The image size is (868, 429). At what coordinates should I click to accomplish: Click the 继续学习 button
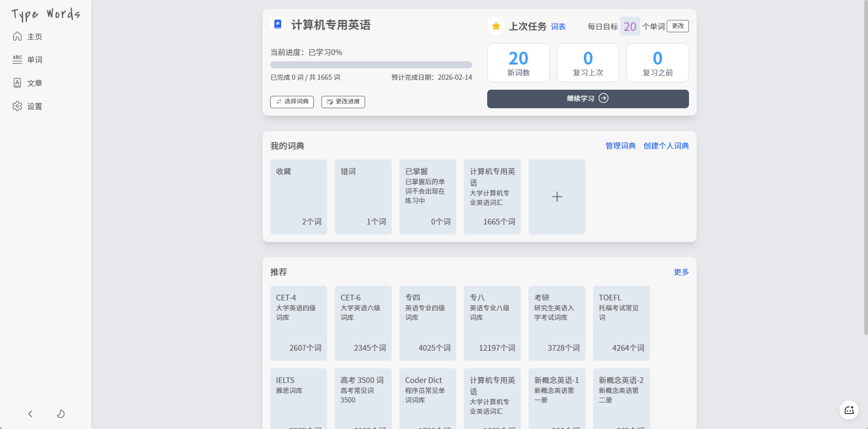coord(587,99)
